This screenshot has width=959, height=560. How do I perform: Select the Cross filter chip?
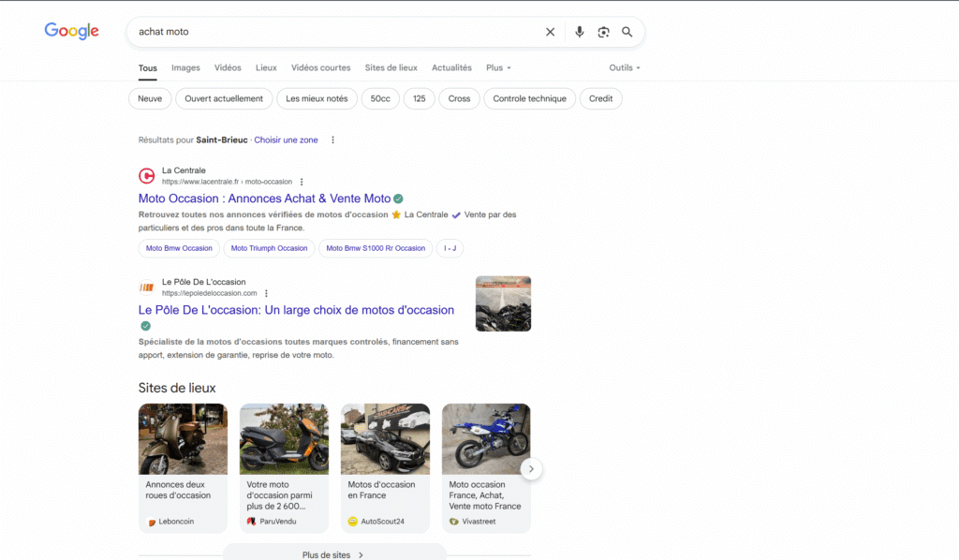click(x=459, y=98)
